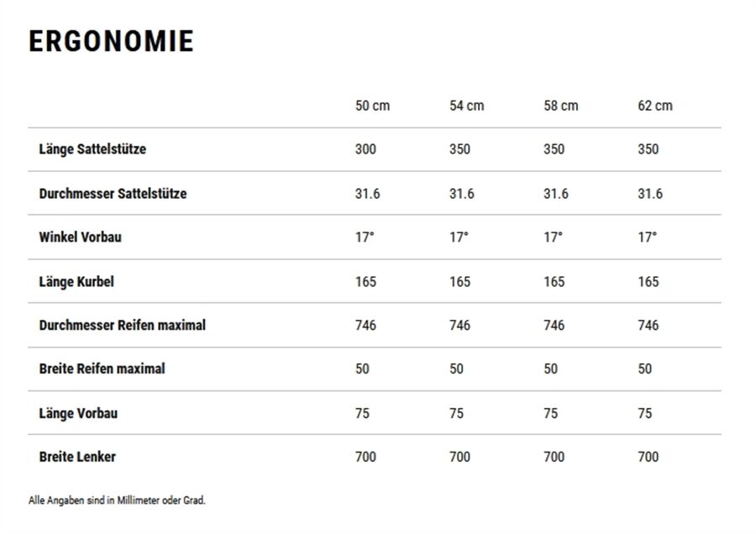Viewport: 756px width, 533px height.
Task: Select the 62 cm column header
Action: [x=655, y=106]
